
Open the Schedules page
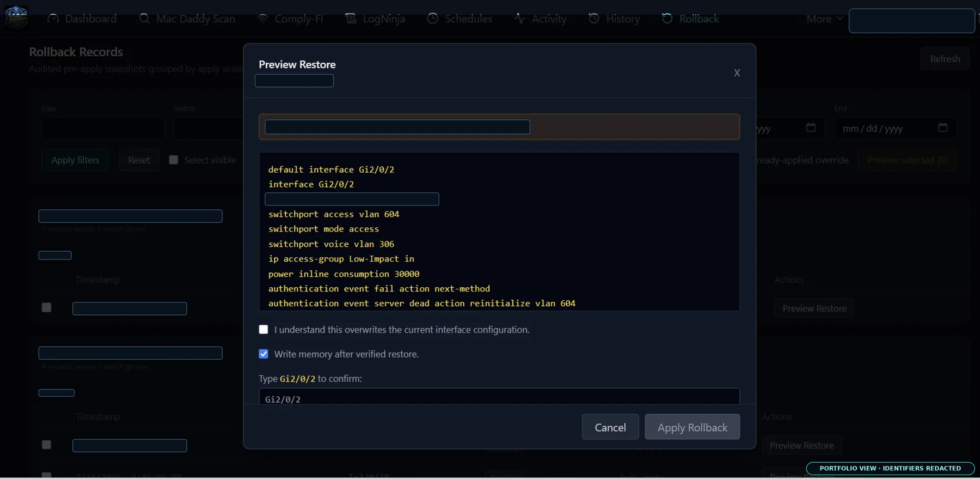(460, 19)
